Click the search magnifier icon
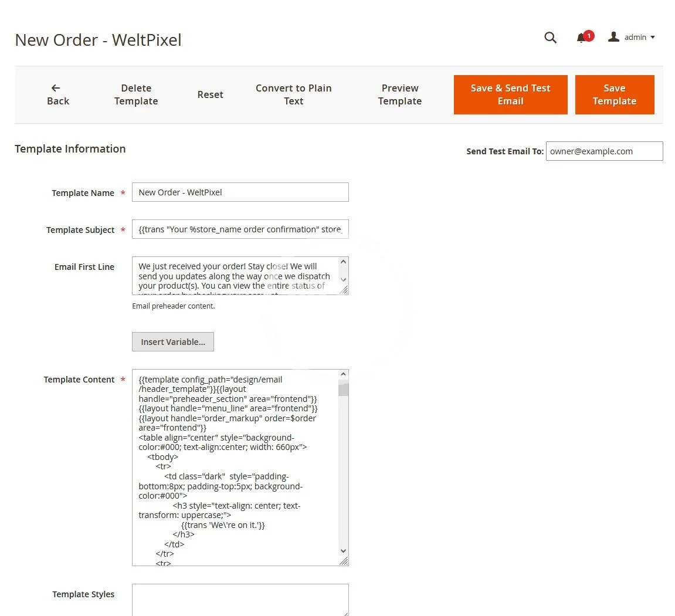Viewport: 675px width, 616px height. coord(550,38)
